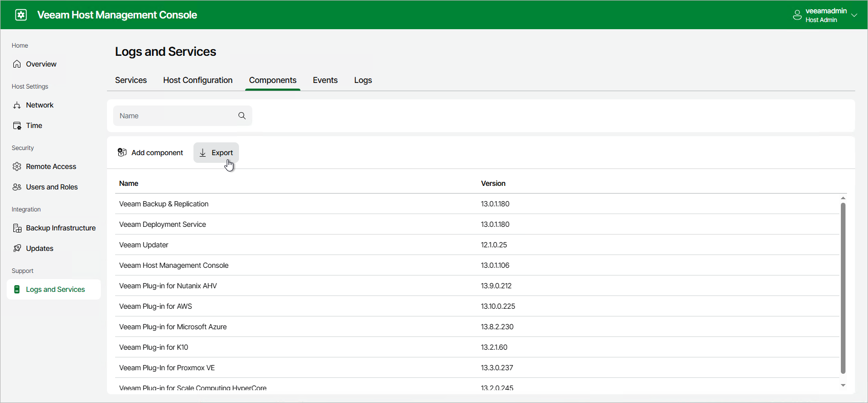
Task: Focus the Name search field
Action: tap(183, 116)
